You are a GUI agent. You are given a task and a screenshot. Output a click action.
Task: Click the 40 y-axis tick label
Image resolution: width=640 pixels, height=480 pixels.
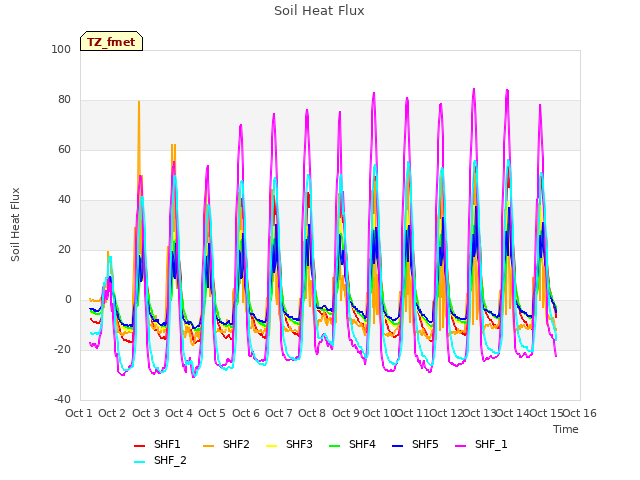pos(64,200)
